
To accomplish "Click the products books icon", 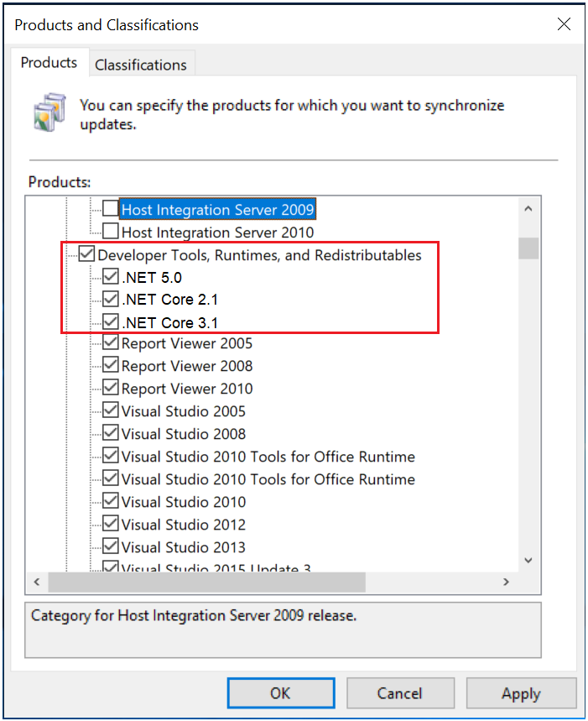I will tap(49, 112).
